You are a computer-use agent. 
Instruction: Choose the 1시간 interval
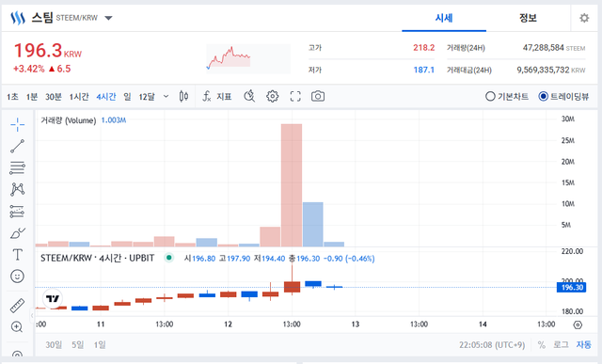coord(79,96)
